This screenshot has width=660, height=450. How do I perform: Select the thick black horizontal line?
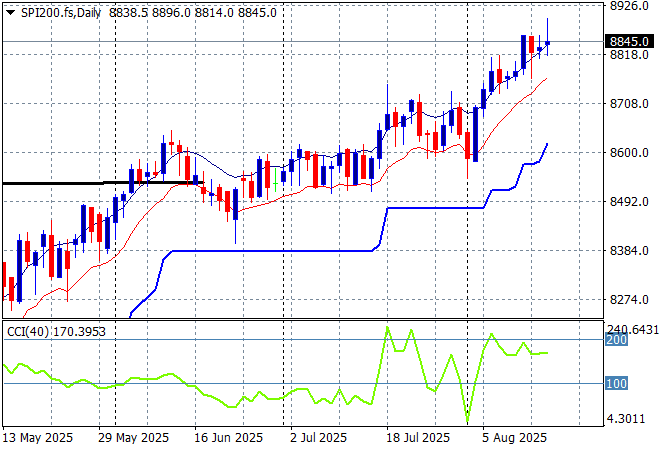click(x=60, y=182)
